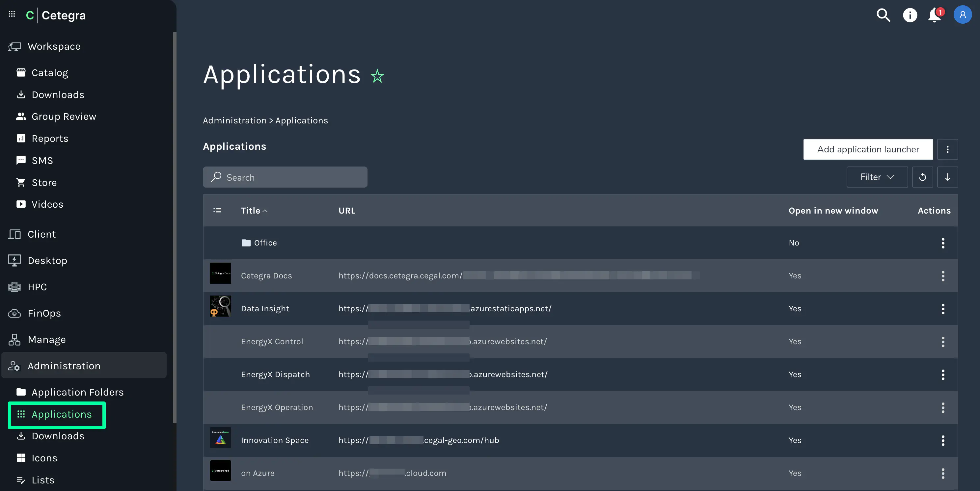Open Catalog in sidebar
980x491 pixels.
pyautogui.click(x=49, y=73)
